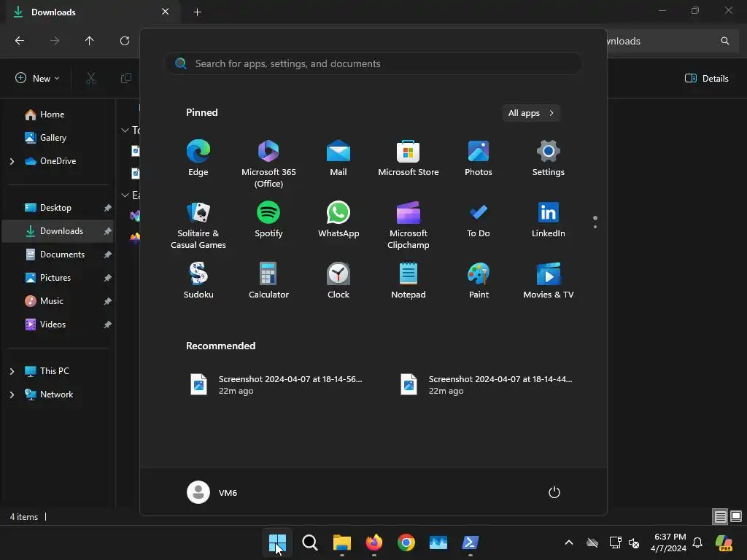This screenshot has width=747, height=560.
Task: Open the PowerShell taskbar icon
Action: 471,542
